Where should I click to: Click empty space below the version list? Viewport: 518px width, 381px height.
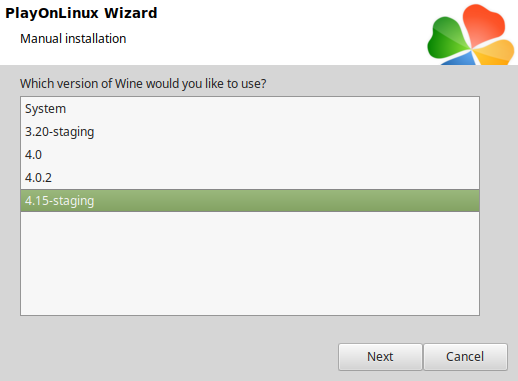[250, 263]
